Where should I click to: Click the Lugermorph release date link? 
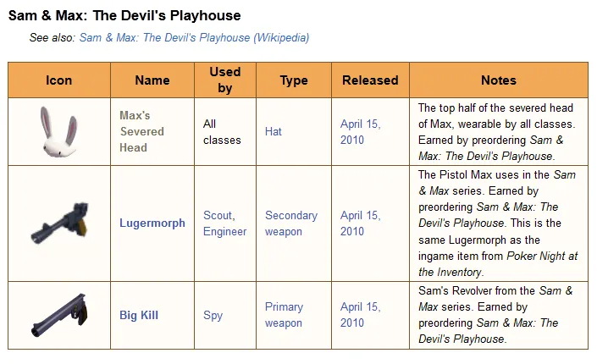pos(360,223)
